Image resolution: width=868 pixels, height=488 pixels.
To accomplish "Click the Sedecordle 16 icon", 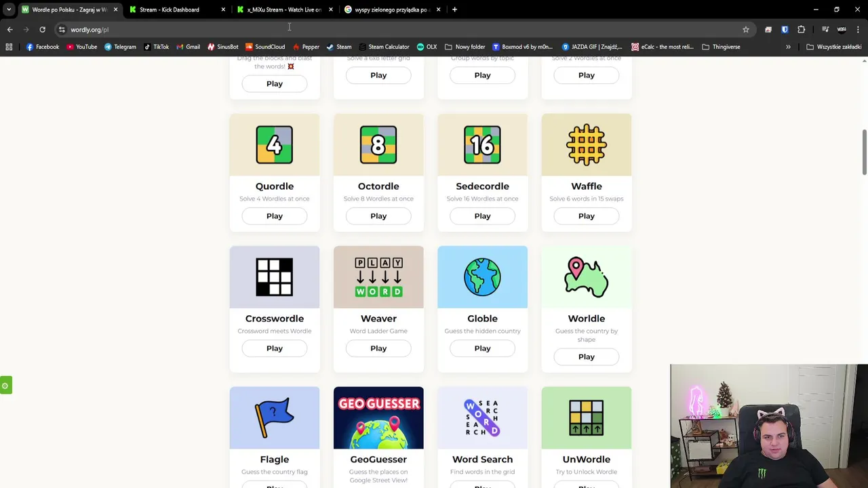I will (x=482, y=144).
